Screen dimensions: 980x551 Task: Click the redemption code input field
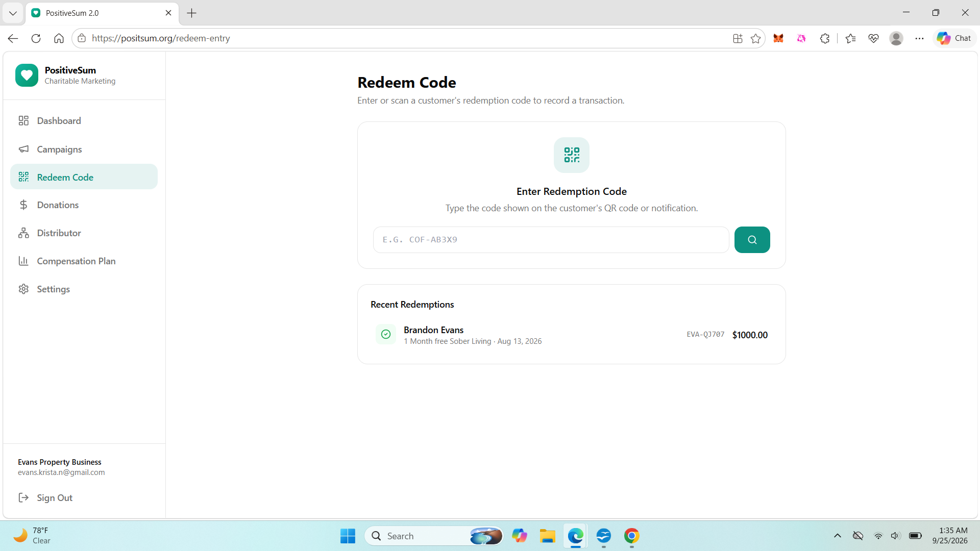(551, 240)
